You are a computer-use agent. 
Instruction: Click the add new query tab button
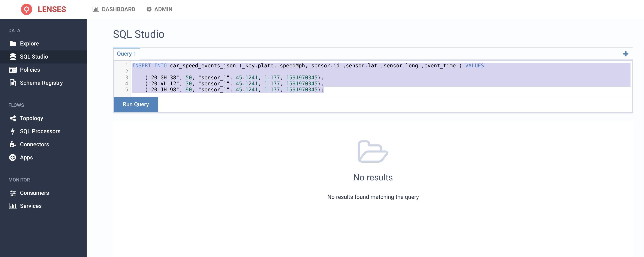[626, 54]
